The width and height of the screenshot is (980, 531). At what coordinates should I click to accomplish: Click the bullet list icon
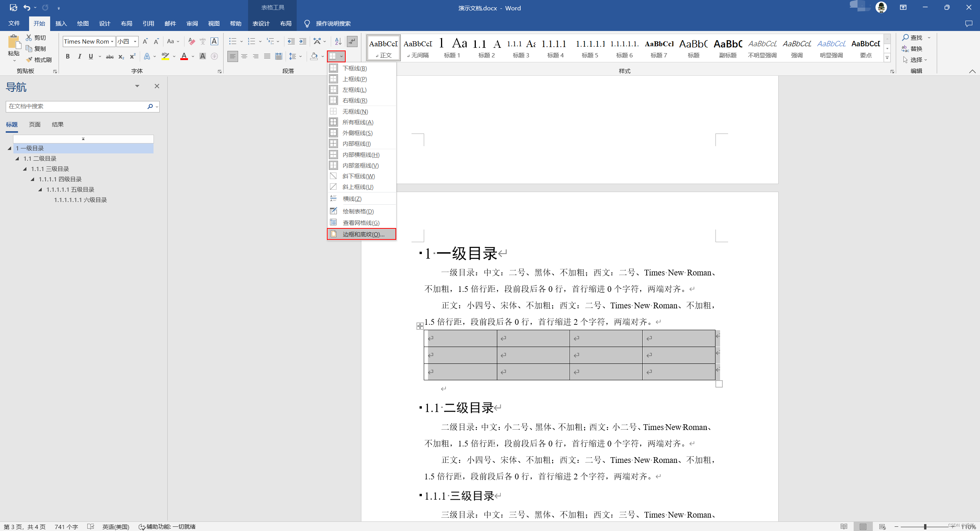pos(233,41)
